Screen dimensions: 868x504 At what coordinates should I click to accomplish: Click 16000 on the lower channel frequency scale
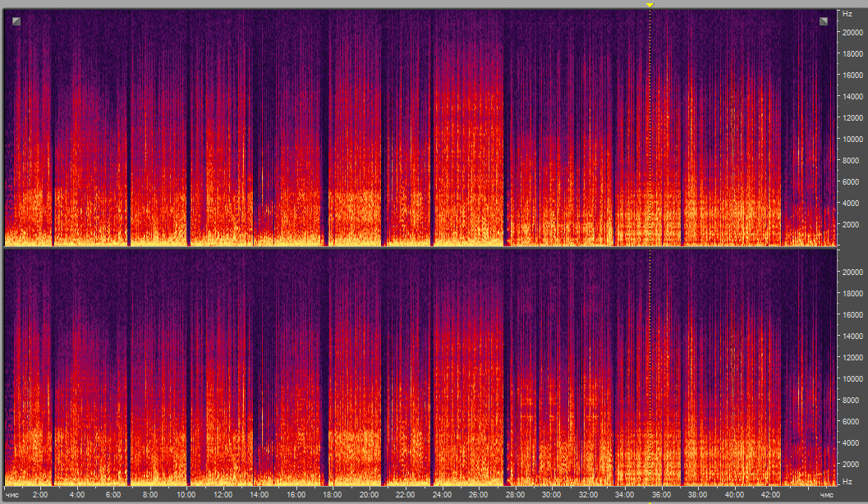tap(850, 314)
